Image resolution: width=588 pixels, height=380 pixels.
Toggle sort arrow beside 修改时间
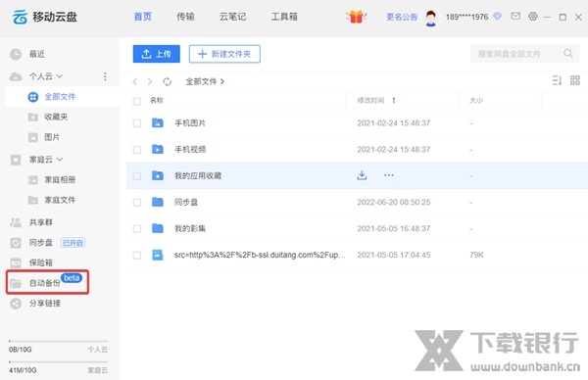point(394,101)
